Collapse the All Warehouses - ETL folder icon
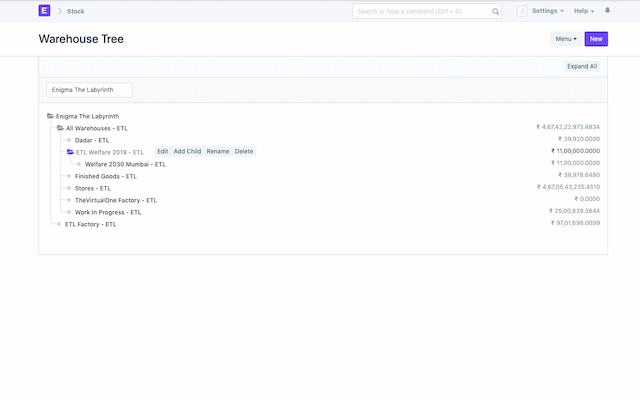 (x=60, y=128)
